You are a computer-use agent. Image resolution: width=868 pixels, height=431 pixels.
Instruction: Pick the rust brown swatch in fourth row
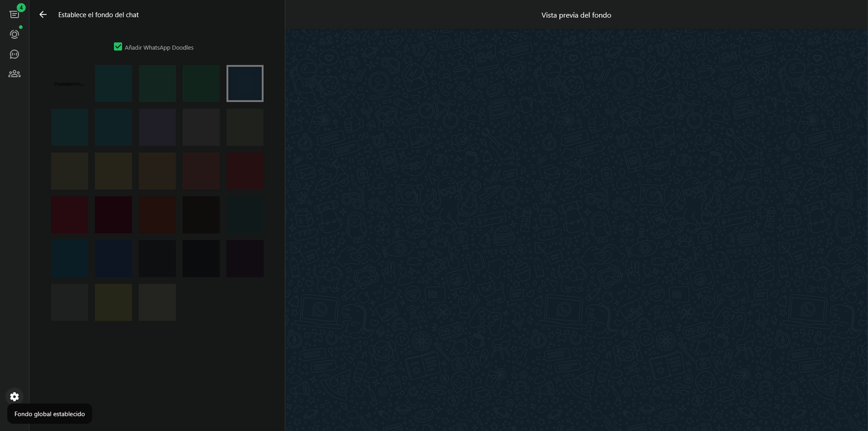tap(157, 215)
